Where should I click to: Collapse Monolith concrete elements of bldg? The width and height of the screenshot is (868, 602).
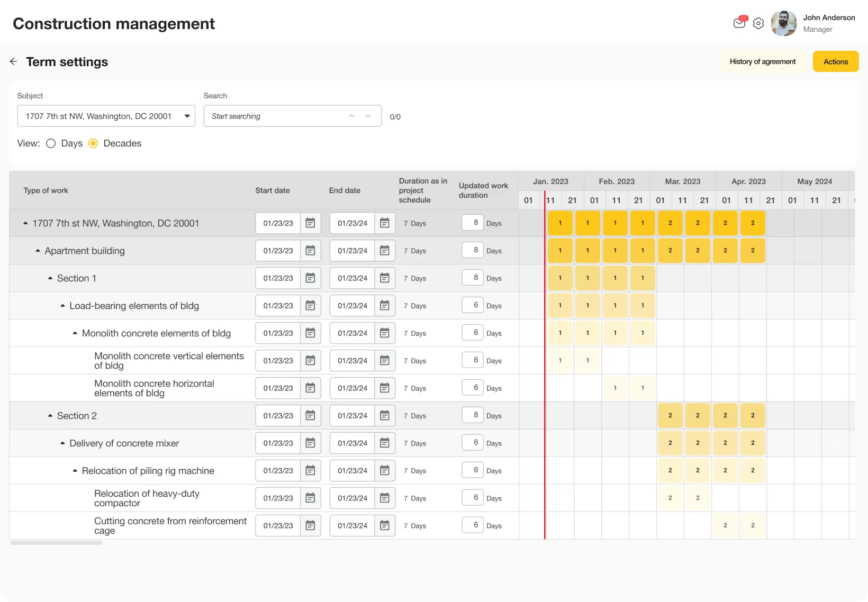(x=75, y=333)
